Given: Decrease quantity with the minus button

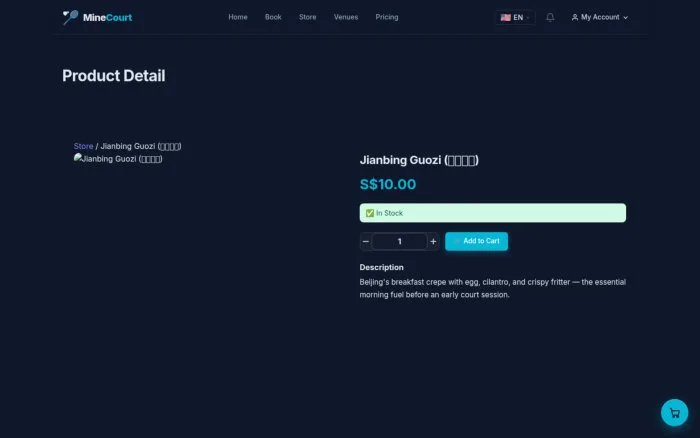Looking at the screenshot, I should pos(366,242).
